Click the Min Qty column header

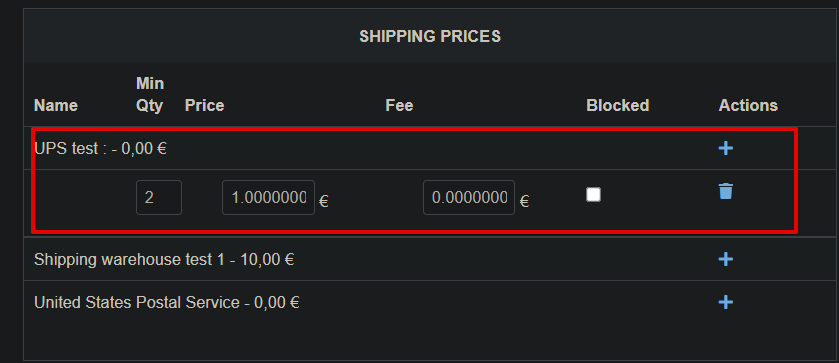pos(150,94)
